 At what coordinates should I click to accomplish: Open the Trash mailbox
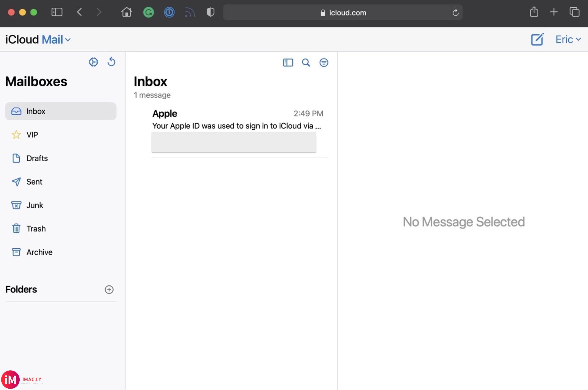click(61, 229)
